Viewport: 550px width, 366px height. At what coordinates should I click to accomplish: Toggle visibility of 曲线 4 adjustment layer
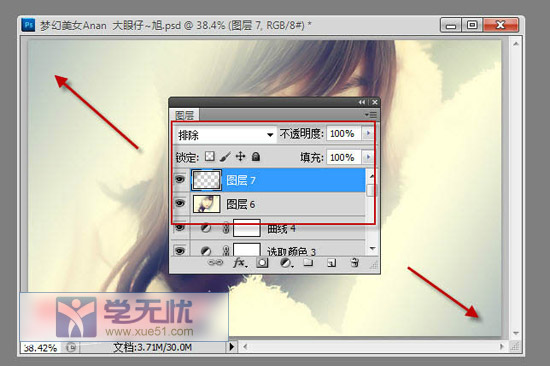tap(180, 228)
